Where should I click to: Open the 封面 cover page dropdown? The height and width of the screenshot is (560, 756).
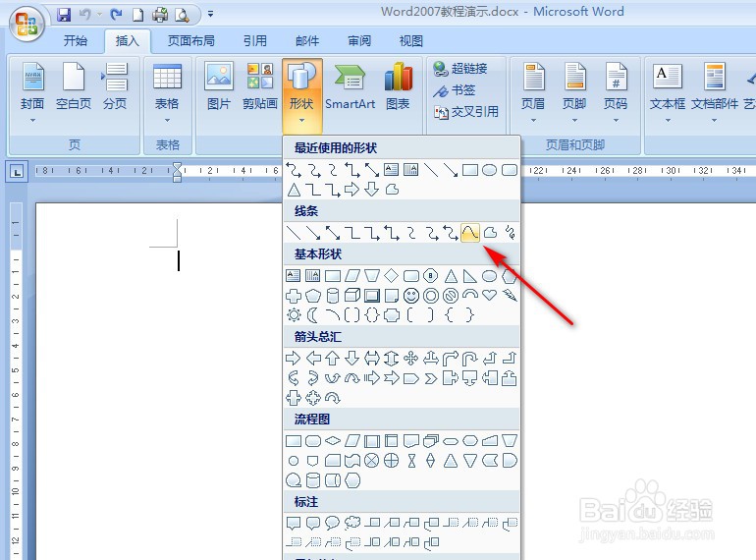tap(32, 91)
